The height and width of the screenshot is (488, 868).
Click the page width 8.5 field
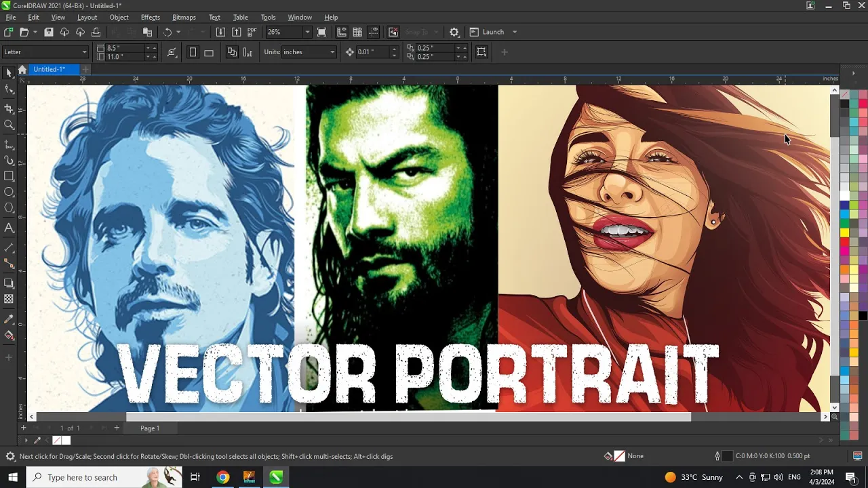tap(124, 48)
